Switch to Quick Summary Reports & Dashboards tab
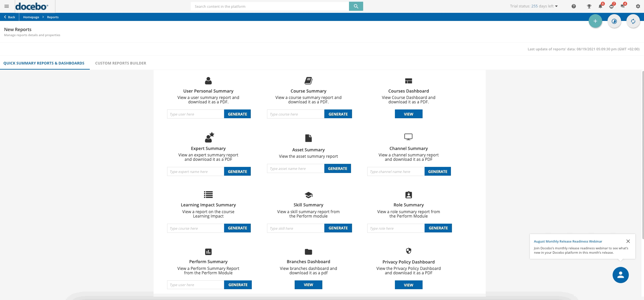The image size is (644, 300). click(x=44, y=63)
